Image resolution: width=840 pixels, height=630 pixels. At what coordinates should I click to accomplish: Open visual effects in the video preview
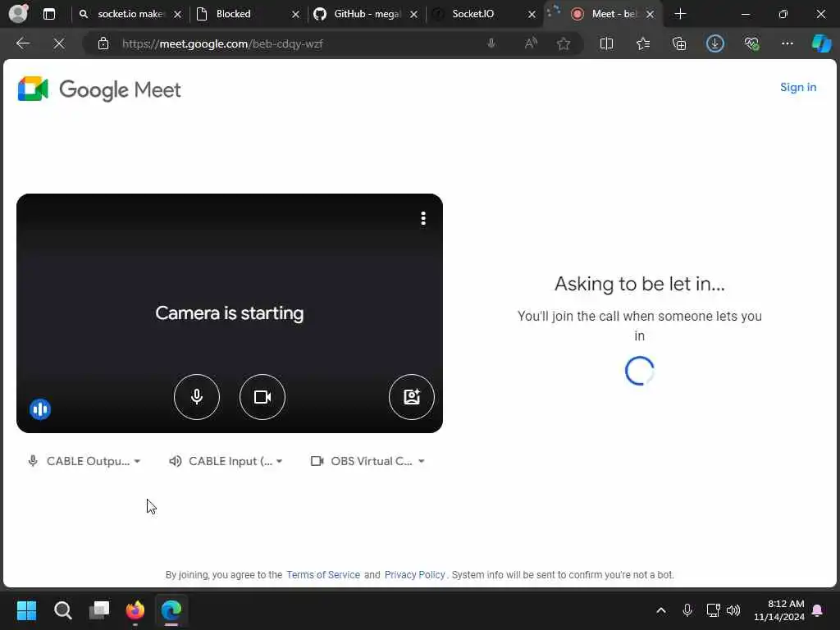click(x=411, y=396)
